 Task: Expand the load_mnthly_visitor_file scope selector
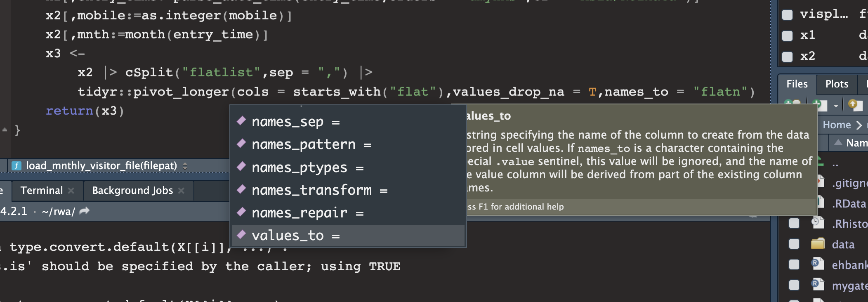185,165
